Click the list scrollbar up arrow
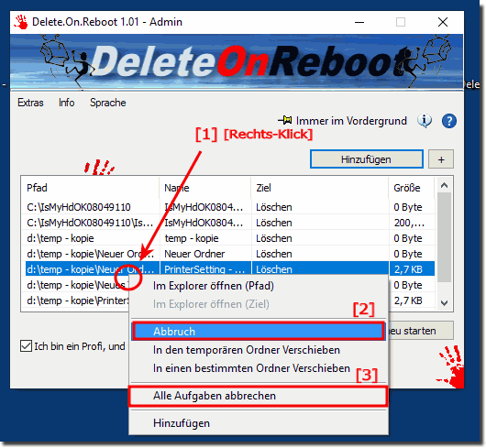This screenshot has height=448, width=486. pos(444,185)
